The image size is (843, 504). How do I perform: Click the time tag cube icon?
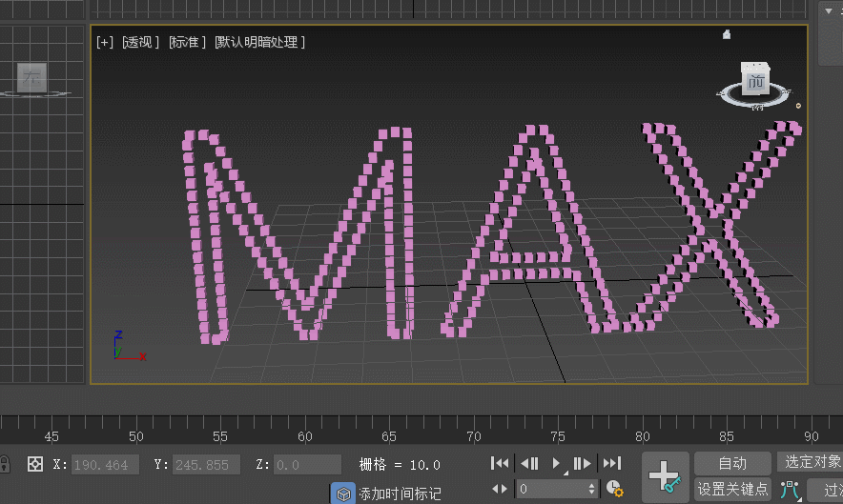coord(343,494)
